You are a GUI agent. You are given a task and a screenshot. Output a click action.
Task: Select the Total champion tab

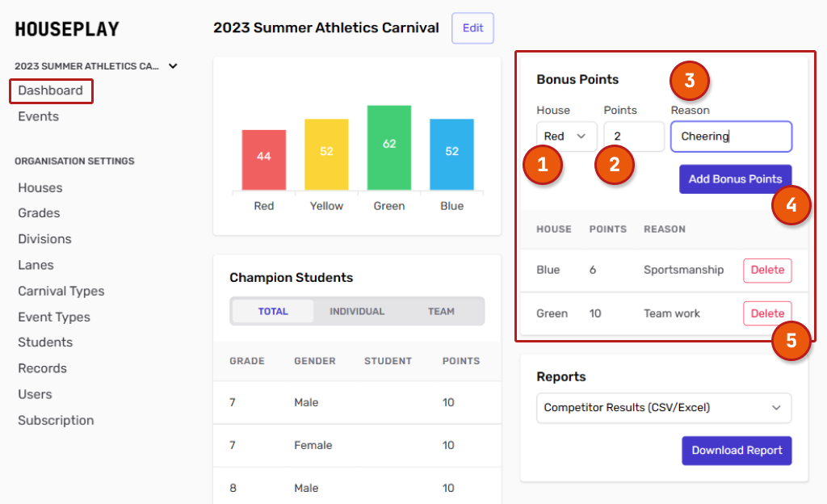tap(273, 311)
